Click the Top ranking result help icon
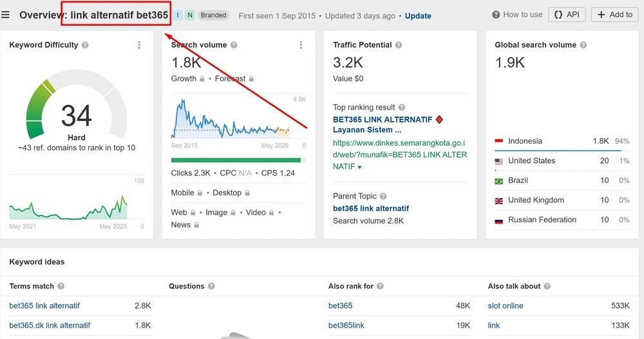This screenshot has width=644, height=339. [x=402, y=107]
